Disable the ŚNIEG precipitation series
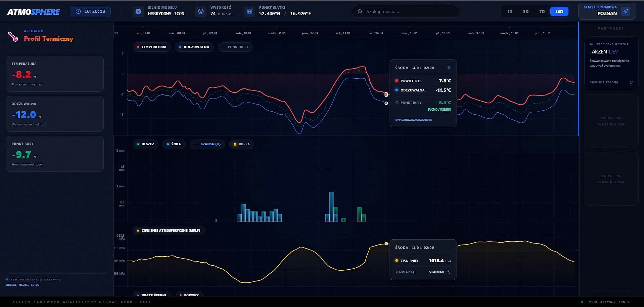The height and width of the screenshot is (307, 644). (x=174, y=144)
